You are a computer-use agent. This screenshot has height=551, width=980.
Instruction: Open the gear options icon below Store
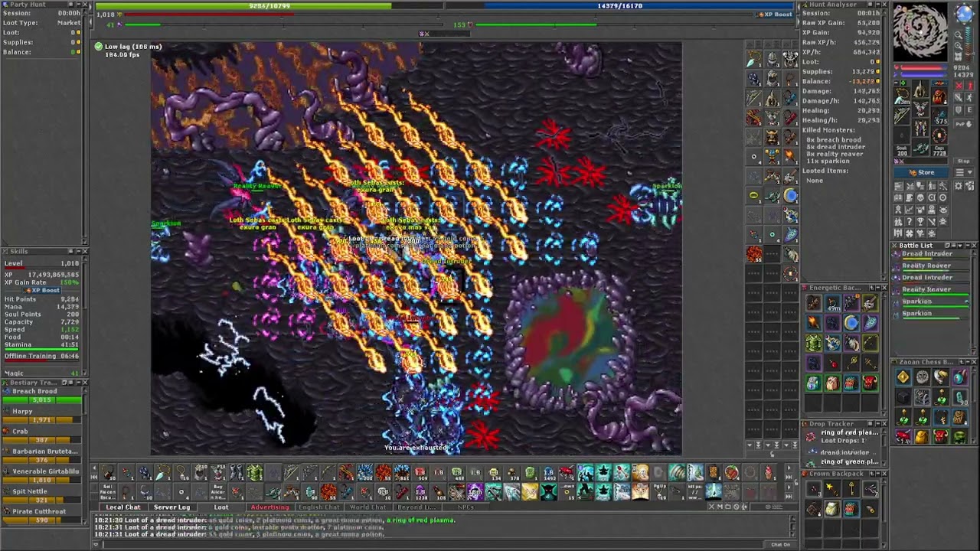point(959,186)
